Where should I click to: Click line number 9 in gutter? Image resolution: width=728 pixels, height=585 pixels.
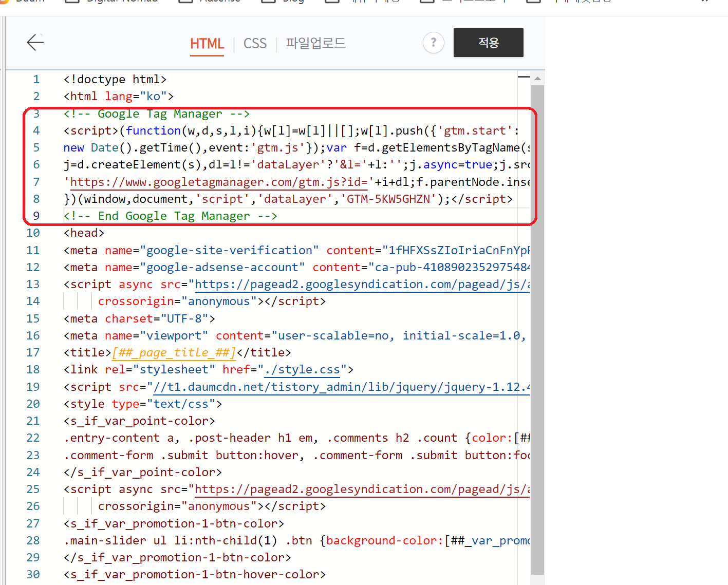tap(36, 216)
